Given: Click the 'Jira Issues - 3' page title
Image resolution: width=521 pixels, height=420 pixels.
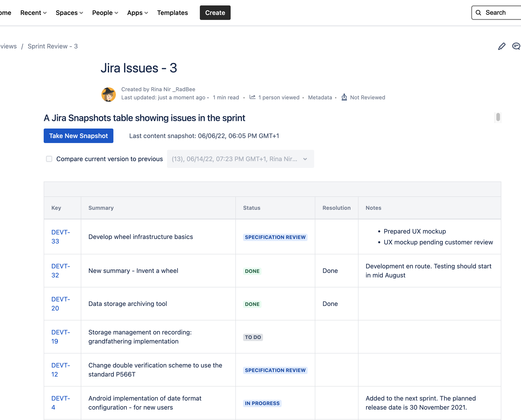Looking at the screenshot, I should click(x=139, y=68).
